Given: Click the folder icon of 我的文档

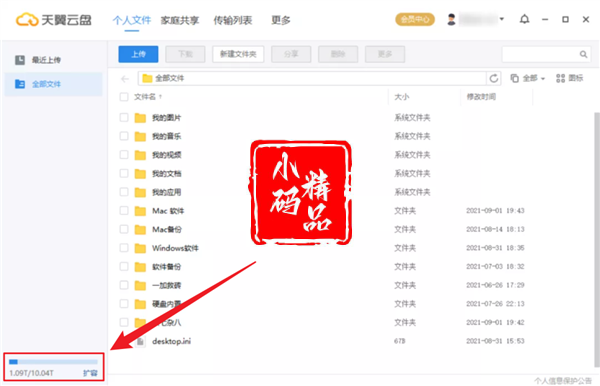Looking at the screenshot, I should (x=140, y=174).
